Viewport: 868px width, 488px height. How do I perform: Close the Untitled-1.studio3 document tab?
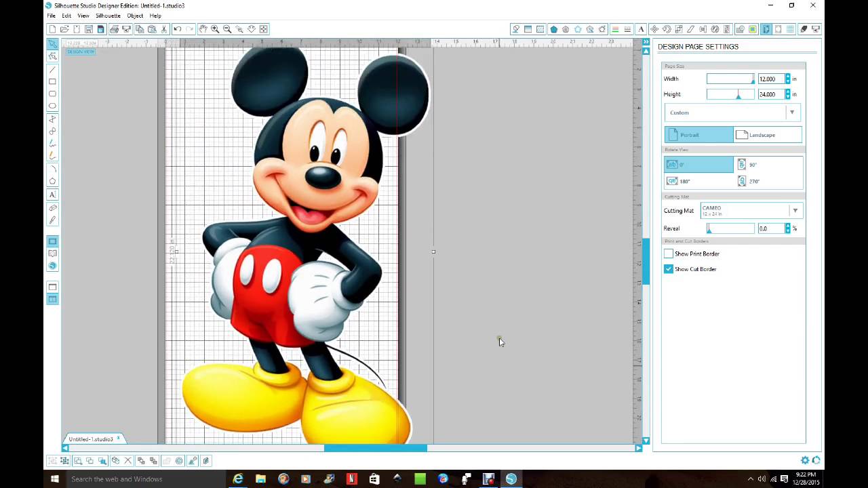[x=118, y=439]
